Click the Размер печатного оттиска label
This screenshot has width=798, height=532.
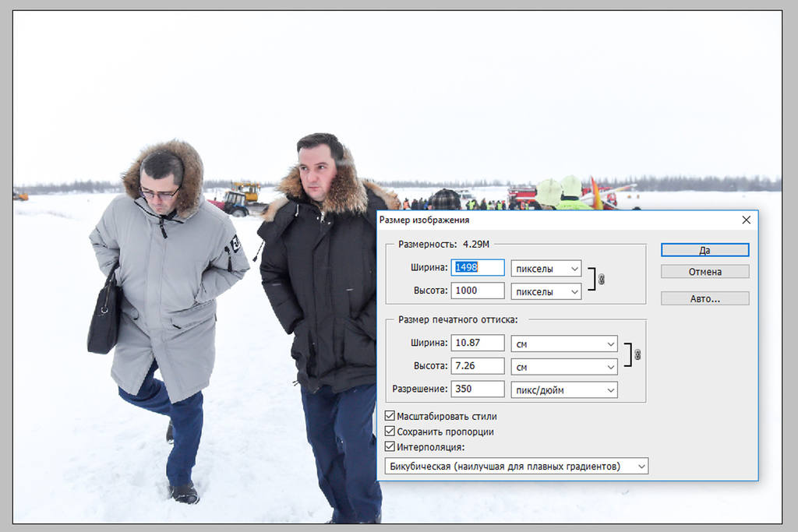click(457, 319)
